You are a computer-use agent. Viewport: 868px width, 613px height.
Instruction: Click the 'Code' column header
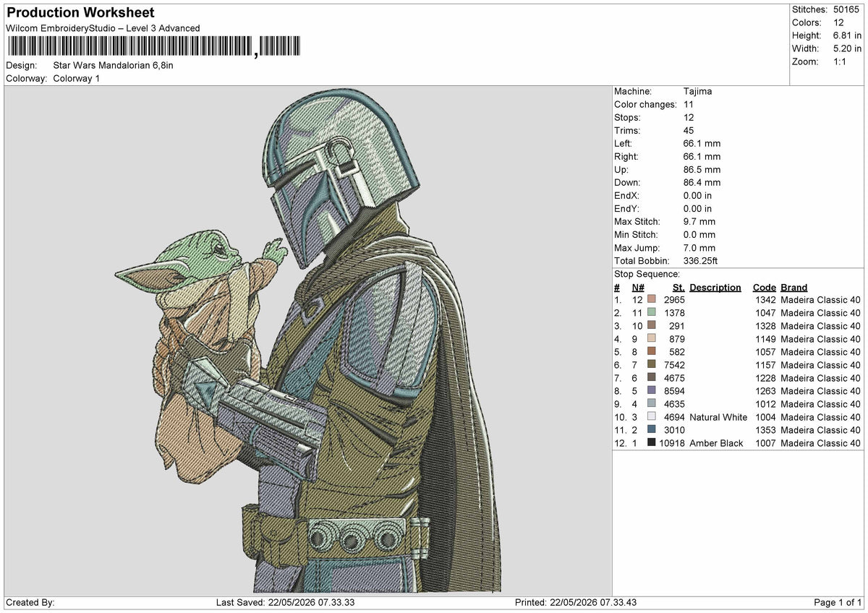click(765, 287)
